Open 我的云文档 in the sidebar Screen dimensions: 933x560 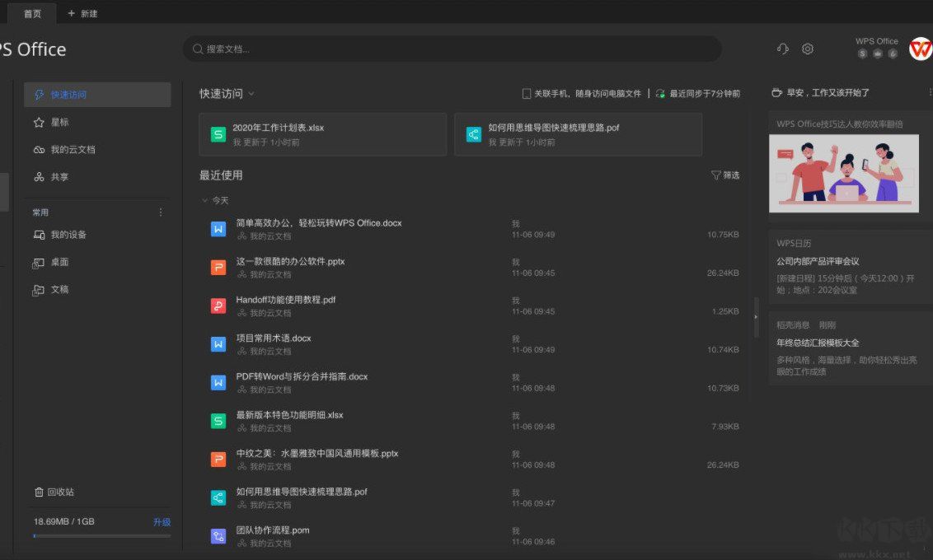point(71,149)
